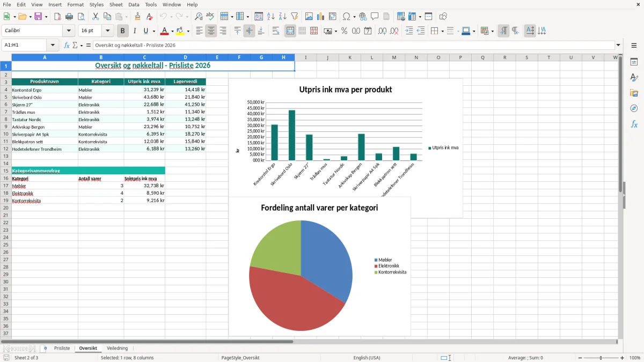This screenshot has height=362, width=644.
Task: Clear direct formatting
Action: tap(149, 17)
